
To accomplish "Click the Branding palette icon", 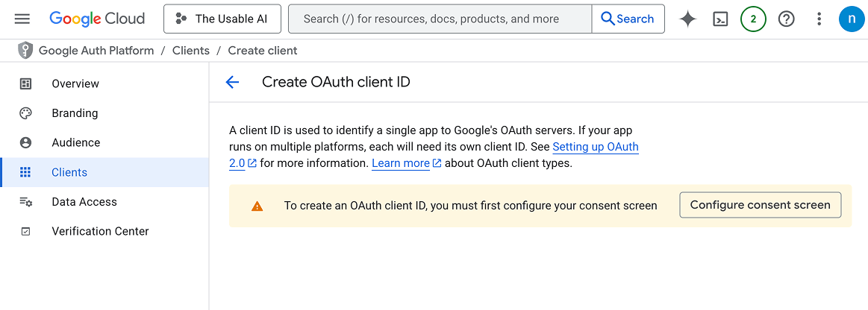I will pyautogui.click(x=25, y=113).
